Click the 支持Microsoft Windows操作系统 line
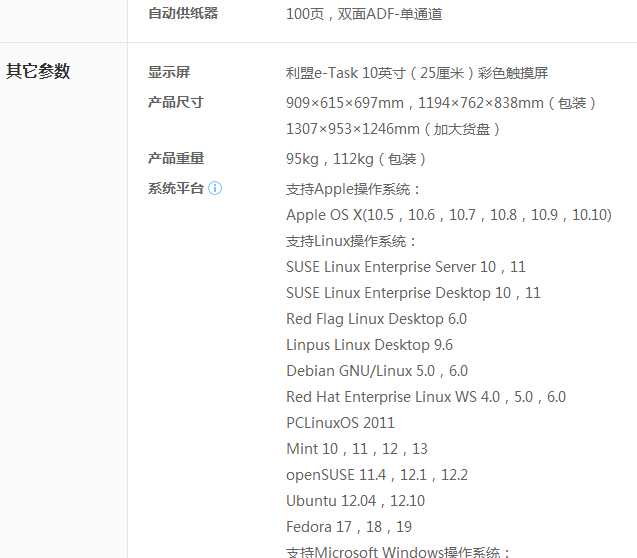Screen dimensions: 637x558 click(398, 552)
